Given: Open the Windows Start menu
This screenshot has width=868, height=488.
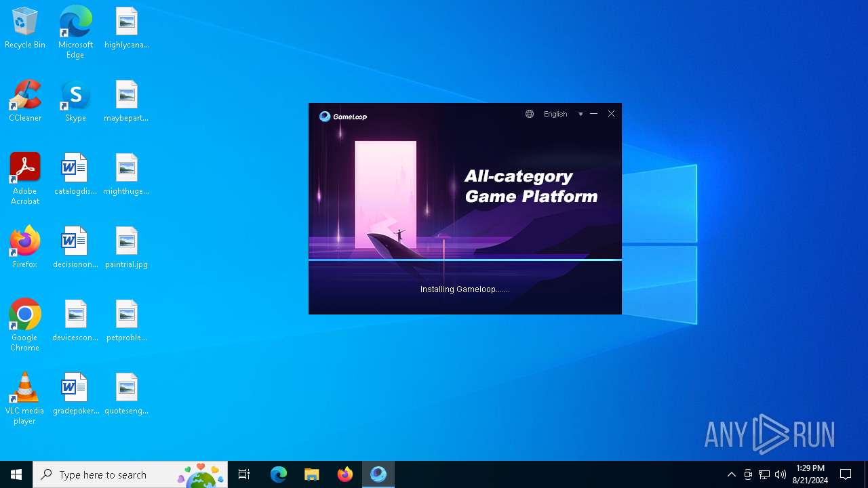Looking at the screenshot, I should (16, 474).
